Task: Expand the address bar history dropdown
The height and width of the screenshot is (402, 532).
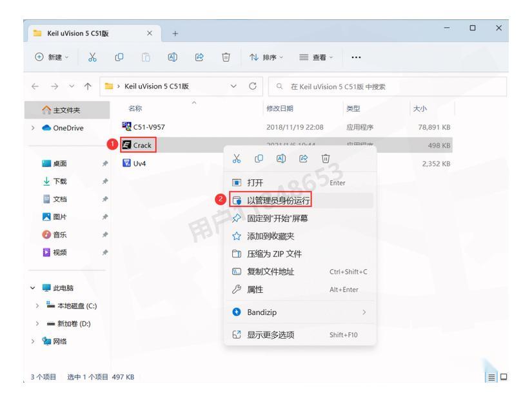Action: tap(233, 86)
